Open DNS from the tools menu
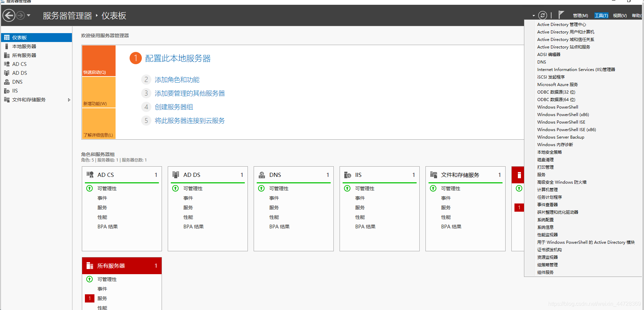The image size is (644, 310). click(x=541, y=62)
